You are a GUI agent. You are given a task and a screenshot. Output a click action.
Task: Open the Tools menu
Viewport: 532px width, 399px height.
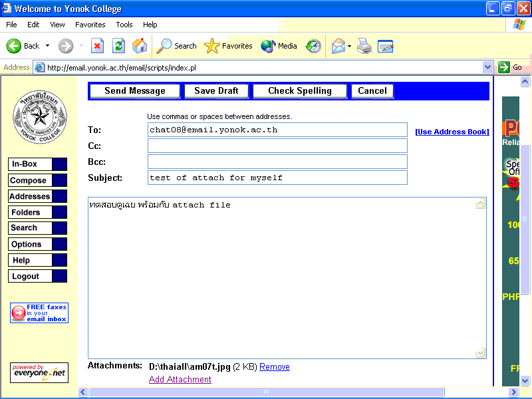(124, 25)
